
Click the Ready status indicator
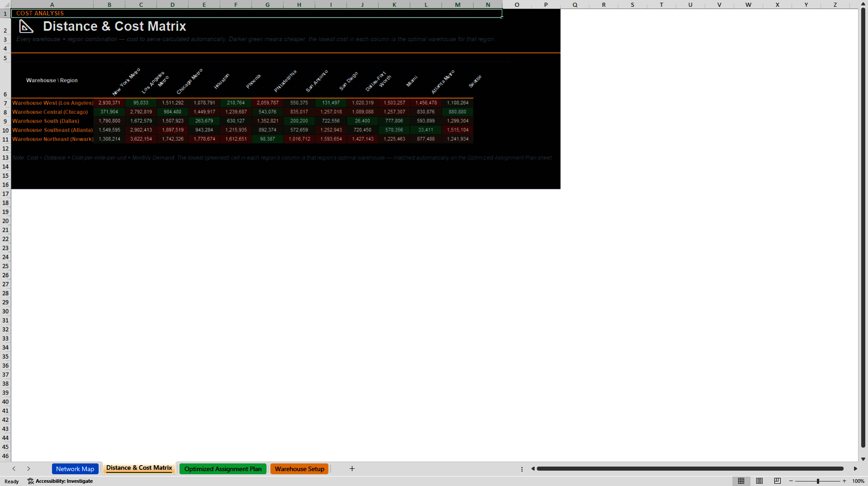click(12, 481)
